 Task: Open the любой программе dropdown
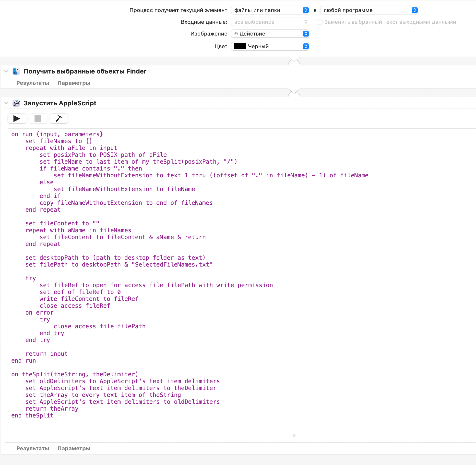369,10
